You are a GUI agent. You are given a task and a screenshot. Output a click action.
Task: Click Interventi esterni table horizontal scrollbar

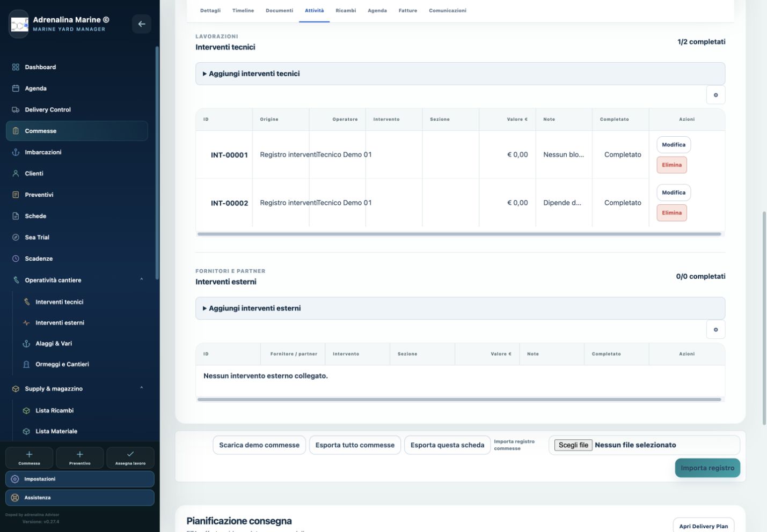[459, 400]
